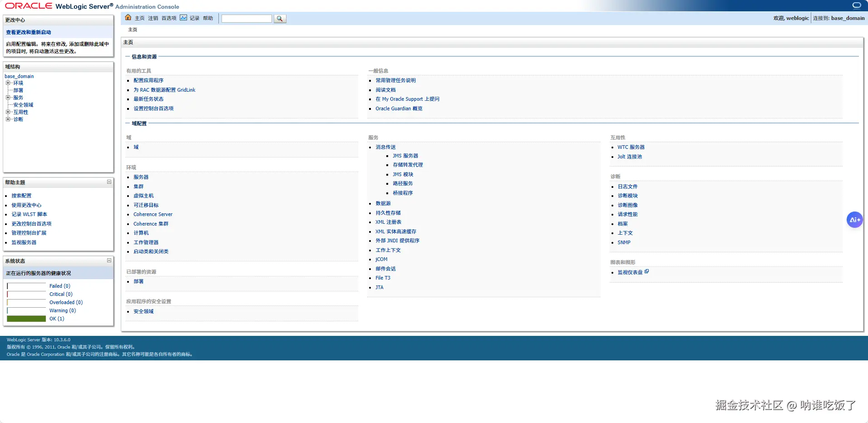Open the 最新任务状态 link
The height and width of the screenshot is (423, 868).
148,99
